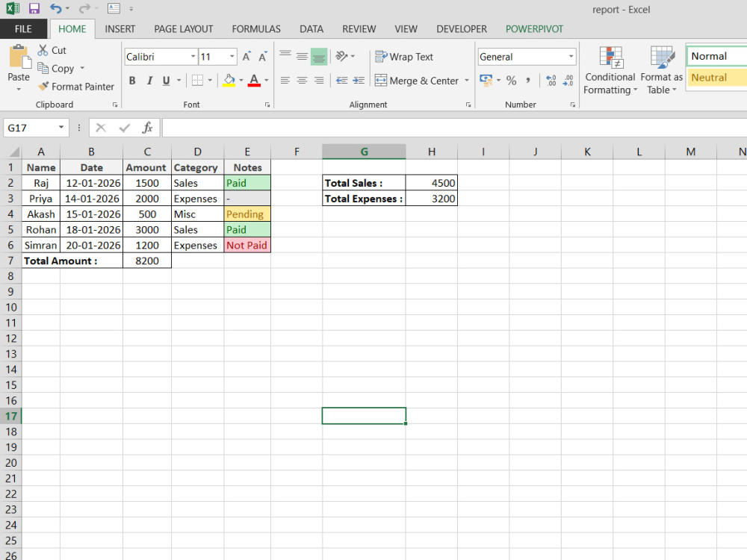The height and width of the screenshot is (560, 747).
Task: Click the Orientation text angle icon
Action: [341, 57]
